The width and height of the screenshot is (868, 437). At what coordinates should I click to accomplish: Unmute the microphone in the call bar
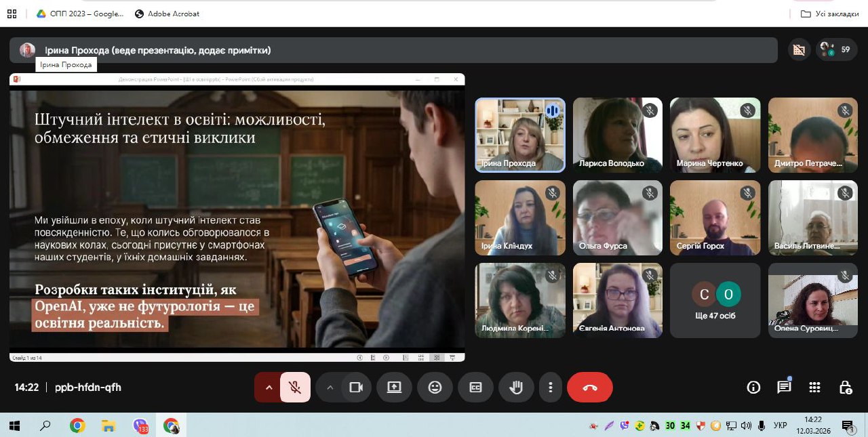pyautogui.click(x=295, y=388)
